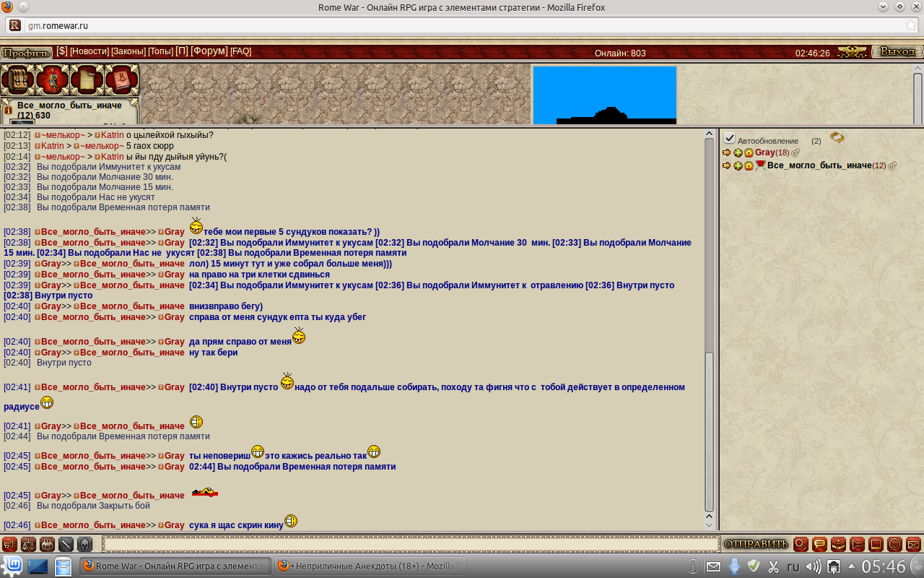
Task: Click the Выход logout button
Action: (x=897, y=52)
